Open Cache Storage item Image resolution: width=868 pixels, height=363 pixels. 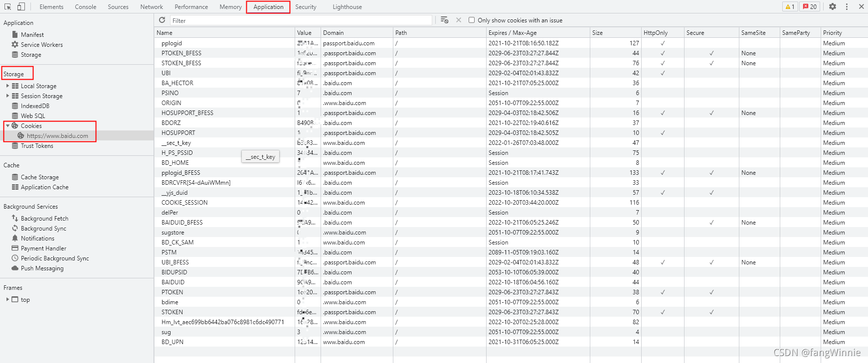click(x=39, y=177)
